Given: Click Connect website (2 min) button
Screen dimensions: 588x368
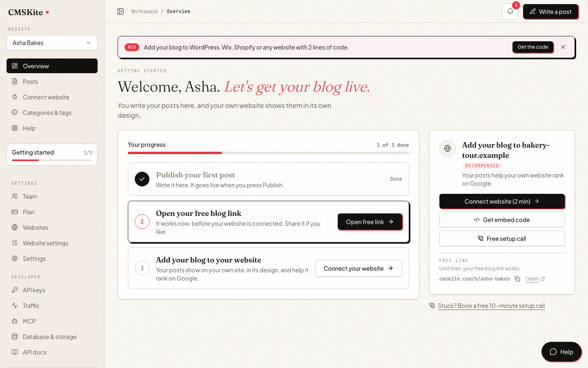Looking at the screenshot, I should [502, 201].
